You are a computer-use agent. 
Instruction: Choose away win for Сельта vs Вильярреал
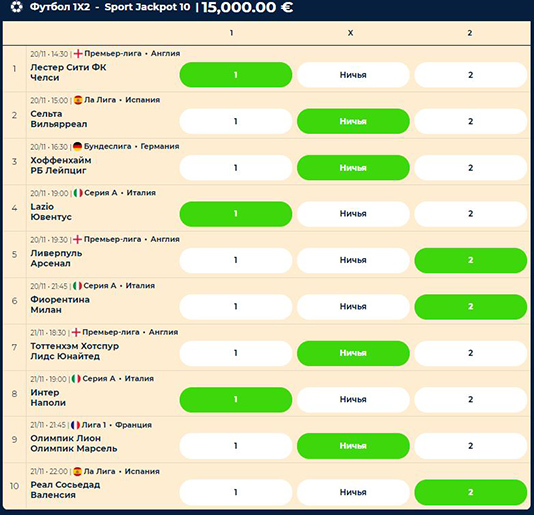click(471, 121)
